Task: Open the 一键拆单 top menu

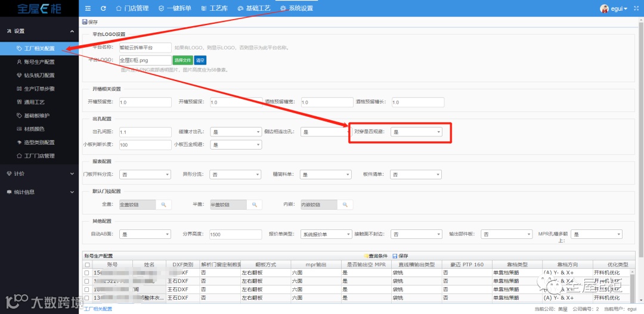Action: point(175,8)
